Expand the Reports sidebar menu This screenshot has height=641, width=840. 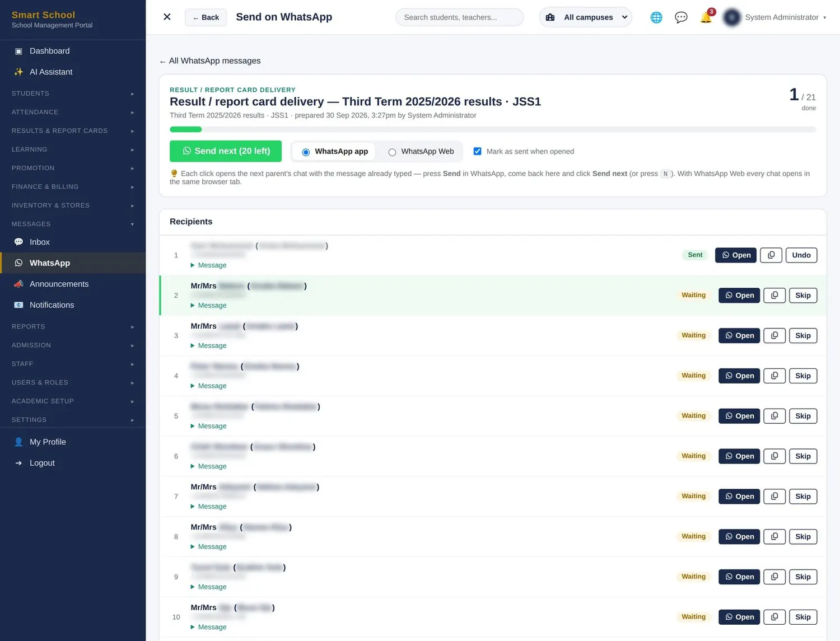click(73, 326)
